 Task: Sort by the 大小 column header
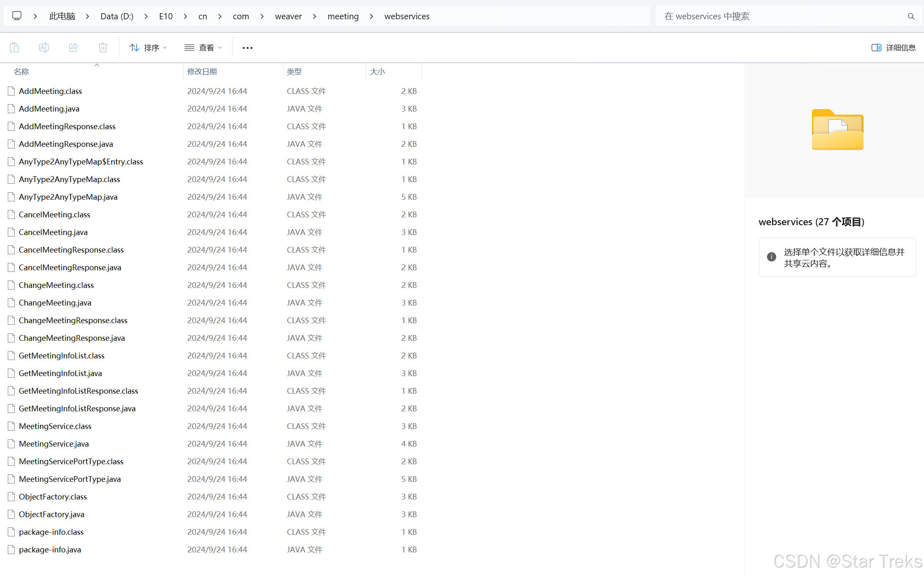(x=377, y=72)
